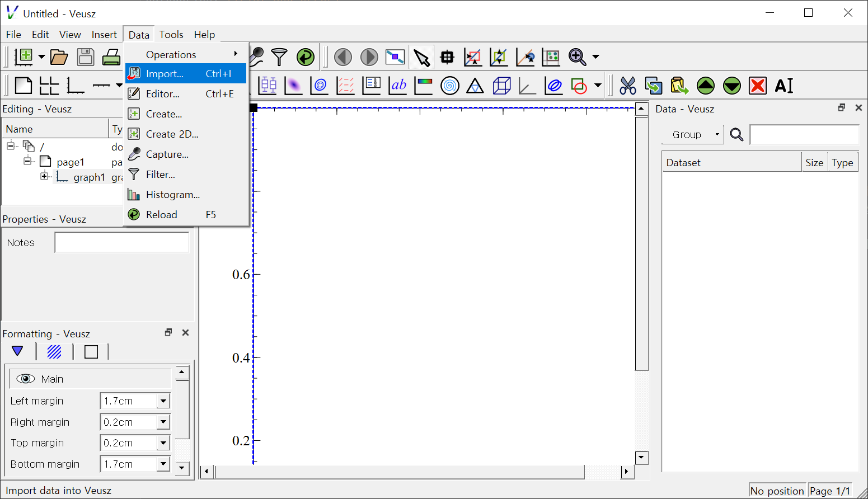
Task: Activate the Select items arrow tool
Action: tap(421, 57)
